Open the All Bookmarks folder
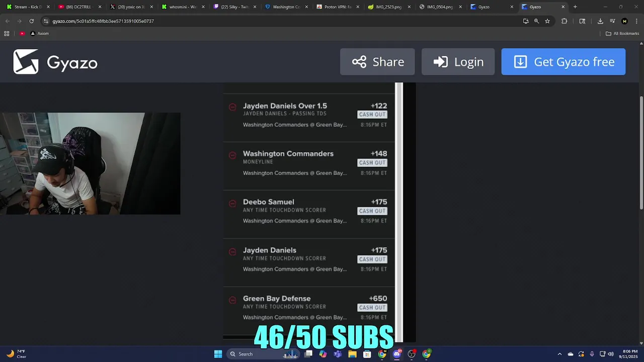This screenshot has height=362, width=644. (x=622, y=34)
